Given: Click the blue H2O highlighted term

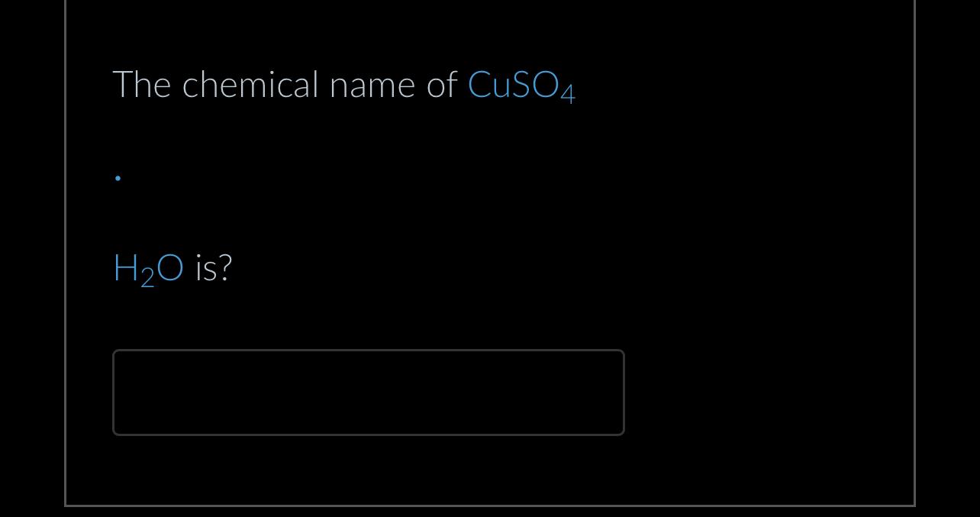Looking at the screenshot, I should click(148, 267).
